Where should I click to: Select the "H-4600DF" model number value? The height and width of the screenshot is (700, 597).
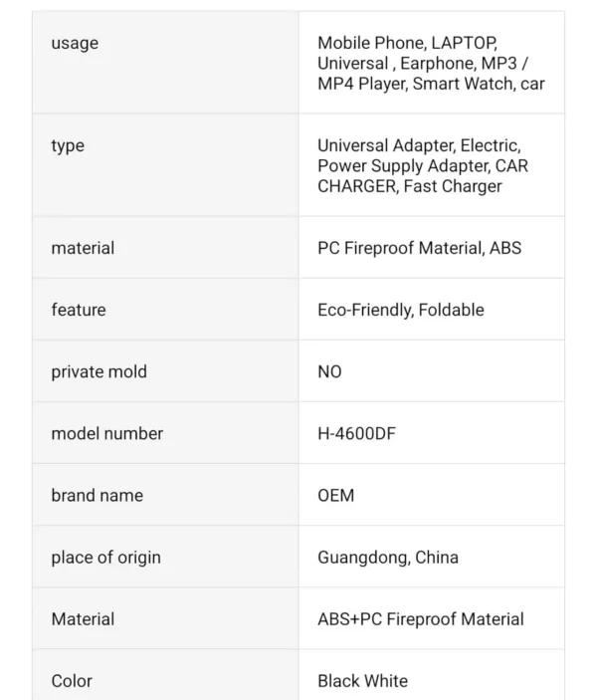[x=356, y=433]
